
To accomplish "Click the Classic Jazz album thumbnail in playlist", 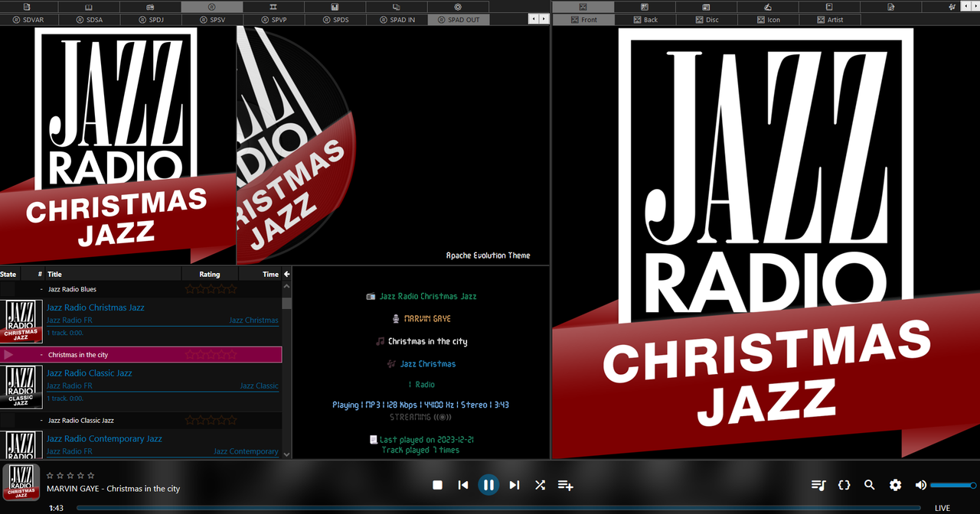I will coord(21,387).
